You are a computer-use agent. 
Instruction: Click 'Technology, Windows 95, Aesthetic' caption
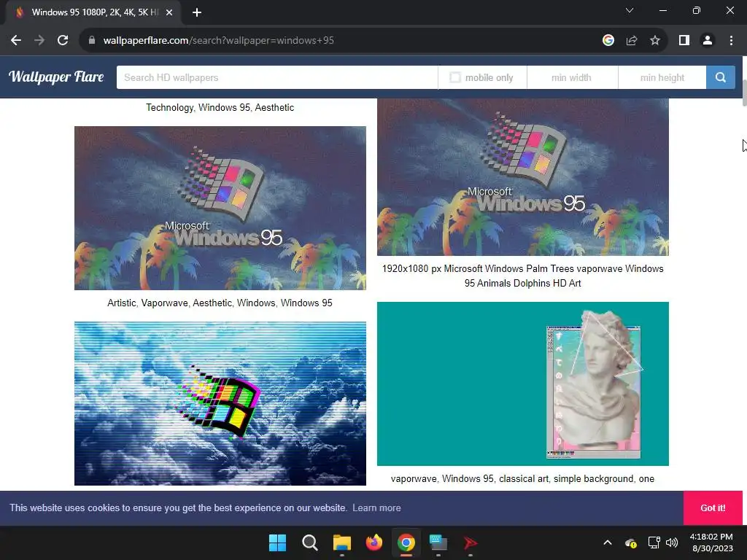[x=220, y=108]
